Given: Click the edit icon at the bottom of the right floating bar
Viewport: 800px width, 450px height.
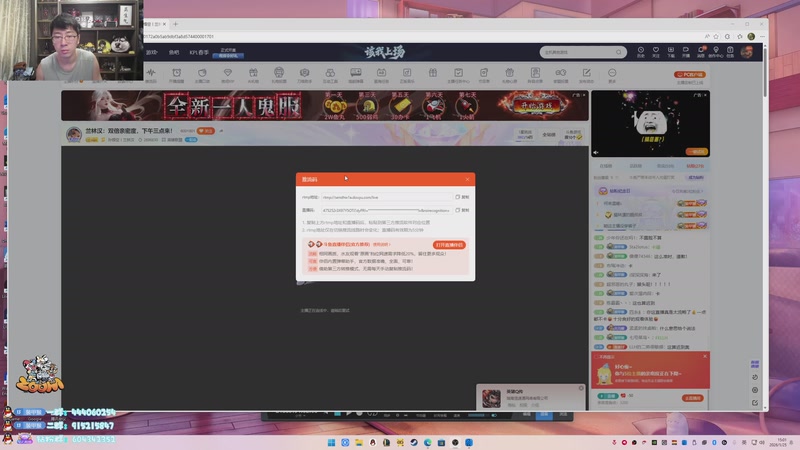Looking at the screenshot, I should click(x=755, y=403).
